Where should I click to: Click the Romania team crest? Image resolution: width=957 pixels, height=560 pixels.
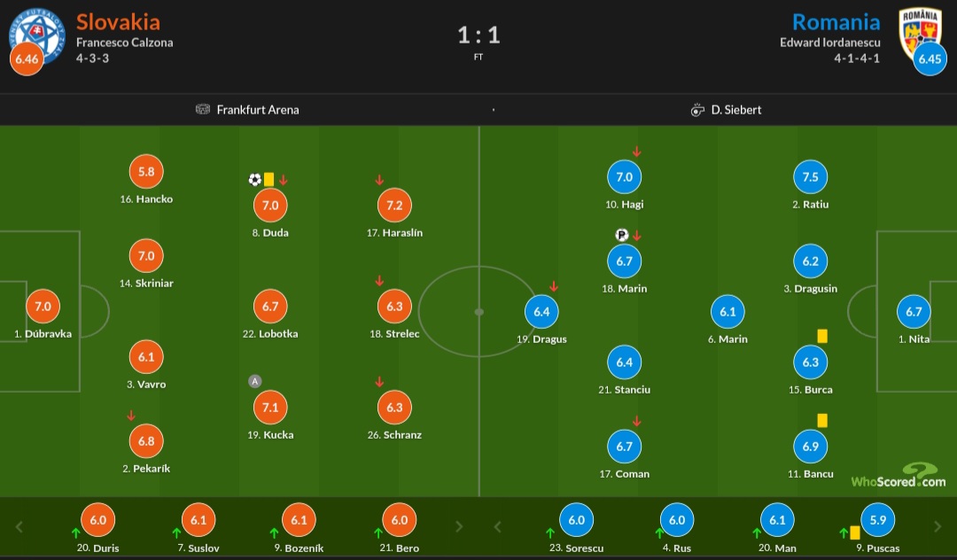(921, 34)
